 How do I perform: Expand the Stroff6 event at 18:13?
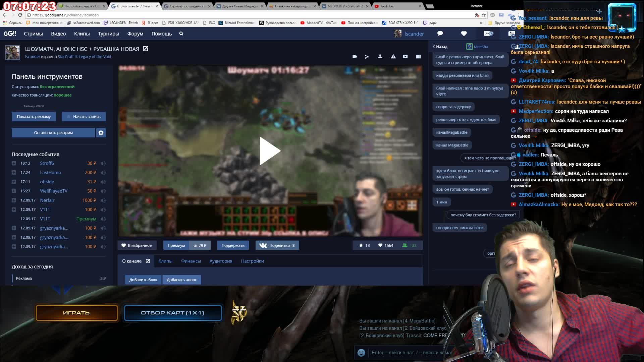pyautogui.click(x=14, y=163)
